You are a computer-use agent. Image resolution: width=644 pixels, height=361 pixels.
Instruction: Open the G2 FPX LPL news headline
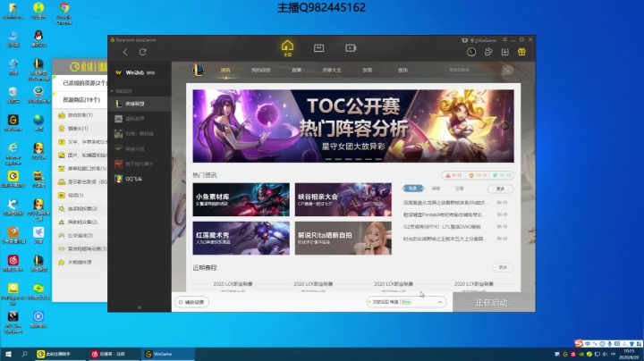442,226
